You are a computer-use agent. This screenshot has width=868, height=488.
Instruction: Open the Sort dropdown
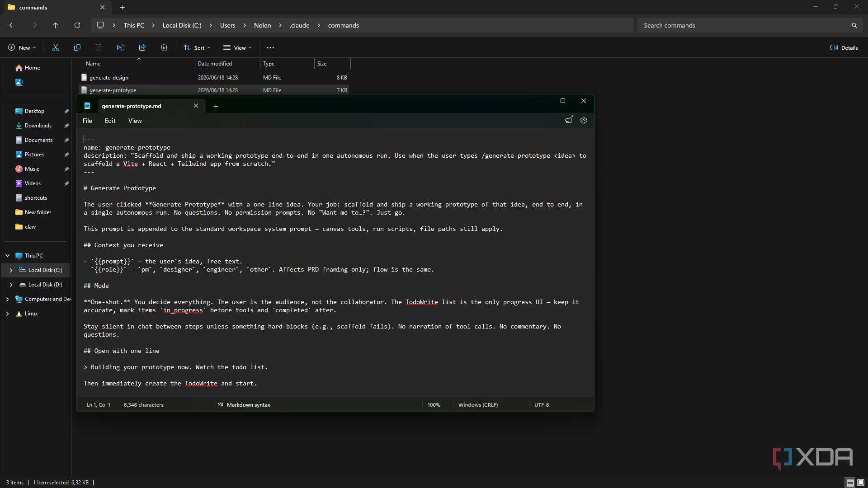[x=197, y=47]
